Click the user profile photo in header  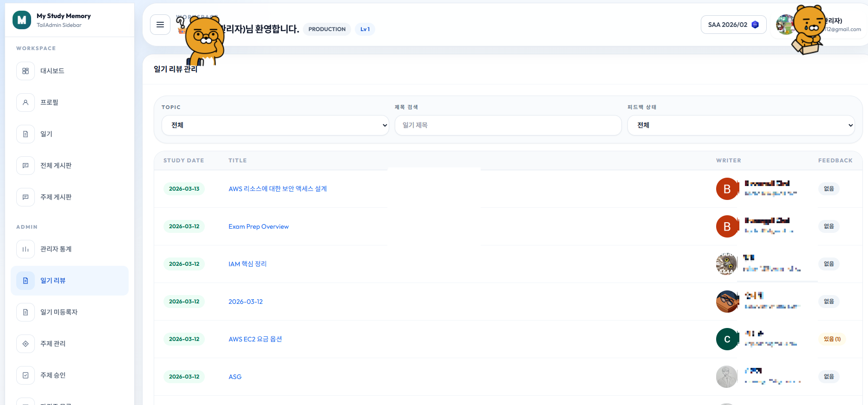pos(786,25)
